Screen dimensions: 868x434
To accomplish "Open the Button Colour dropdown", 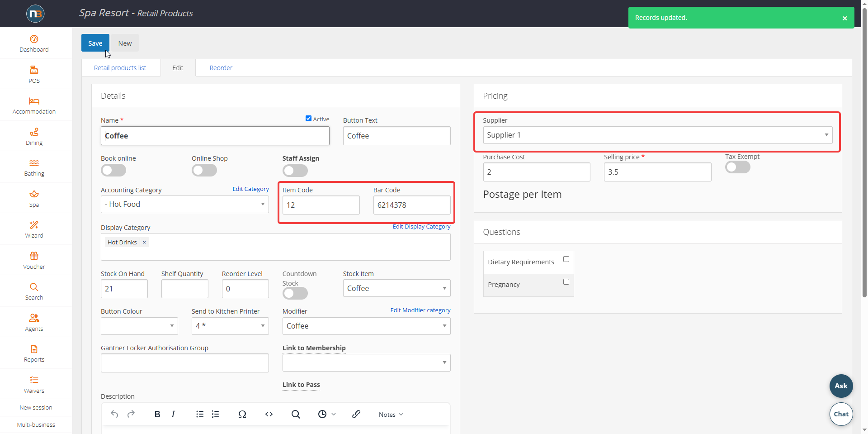I will [139, 326].
